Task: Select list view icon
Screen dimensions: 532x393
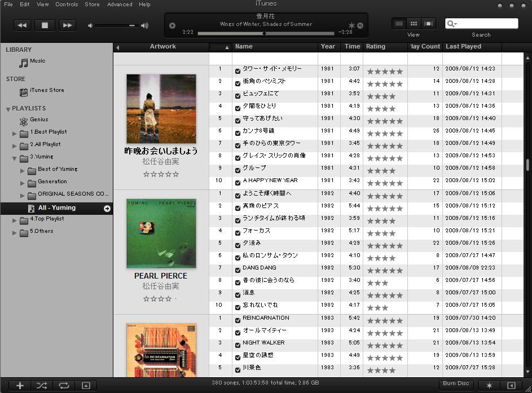Action: coord(399,24)
